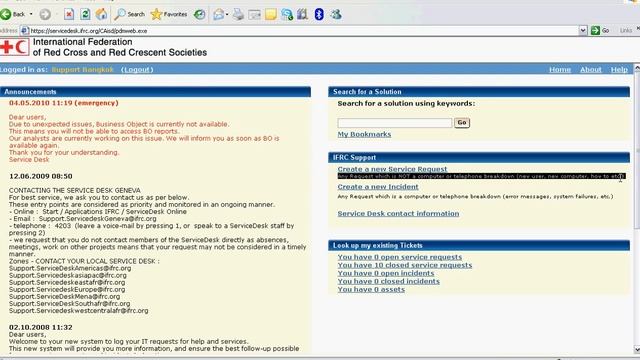Click the 12.06.2009 08:50 announcement date
This screenshot has width=640, height=360.
click(x=41, y=176)
